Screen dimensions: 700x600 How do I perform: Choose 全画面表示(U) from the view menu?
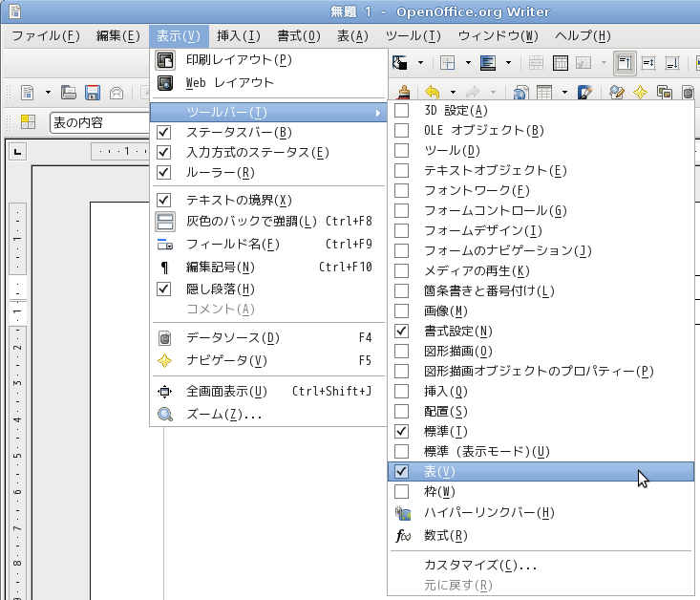[226, 391]
